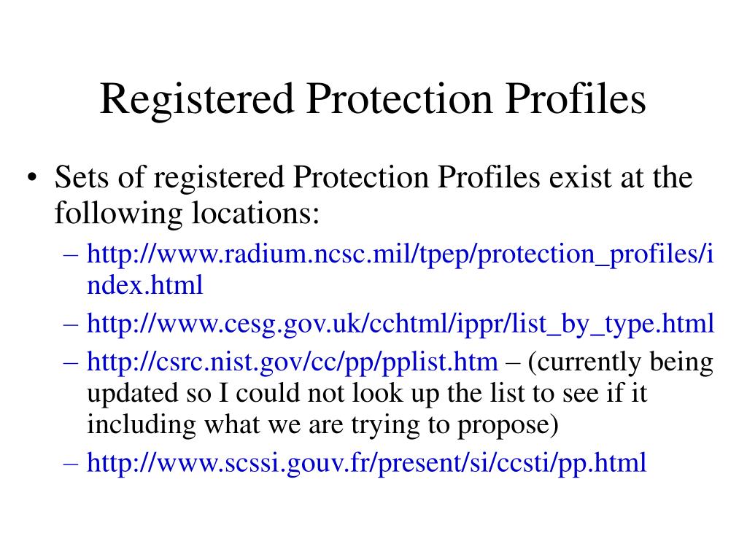Open the csrc.nist.gov pplist.htm link
This screenshot has width=747, height=560.
[x=292, y=362]
